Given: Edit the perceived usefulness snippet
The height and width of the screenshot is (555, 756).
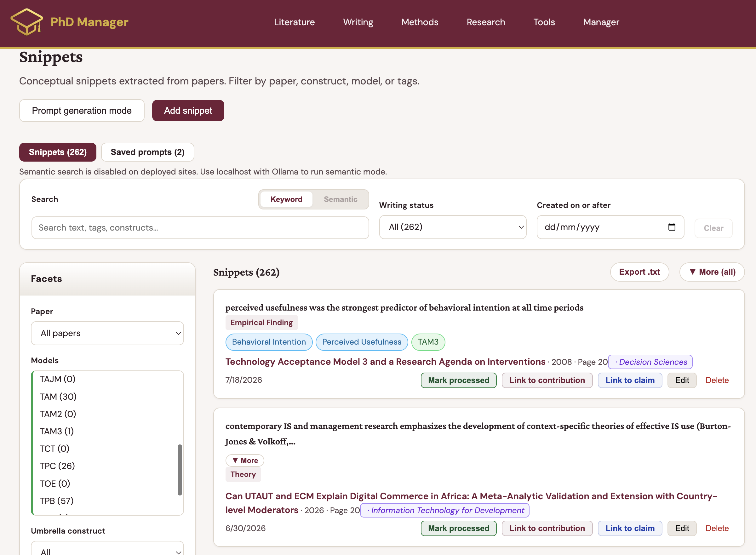Looking at the screenshot, I should pyautogui.click(x=682, y=380).
